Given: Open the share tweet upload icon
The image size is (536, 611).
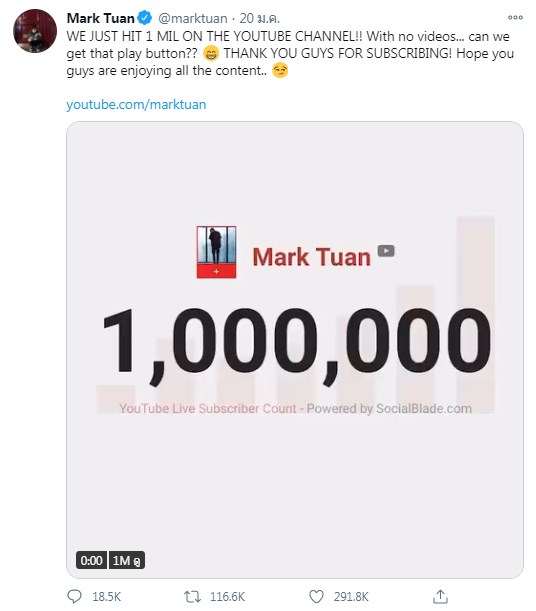Looking at the screenshot, I should click(x=440, y=596).
